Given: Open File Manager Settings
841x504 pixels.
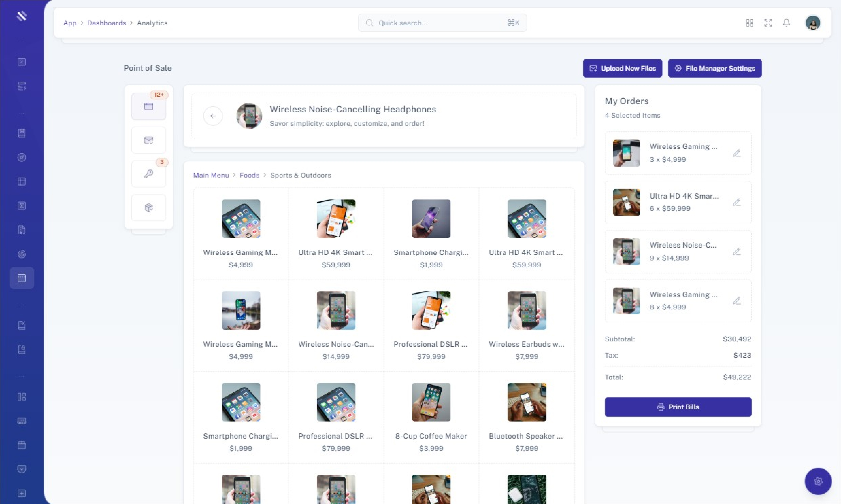Looking at the screenshot, I should click(715, 68).
